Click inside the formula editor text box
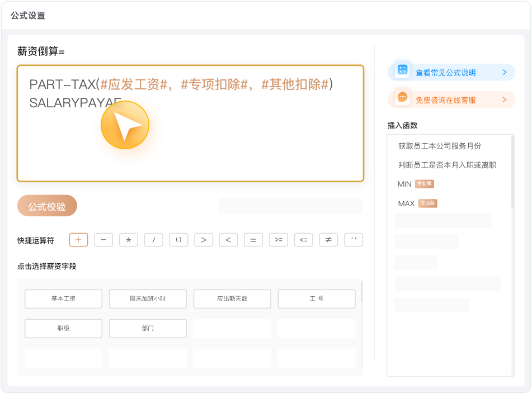 coord(190,124)
